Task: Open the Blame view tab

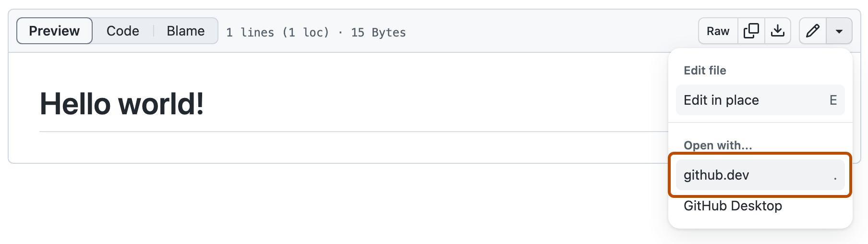Action: pos(185,31)
